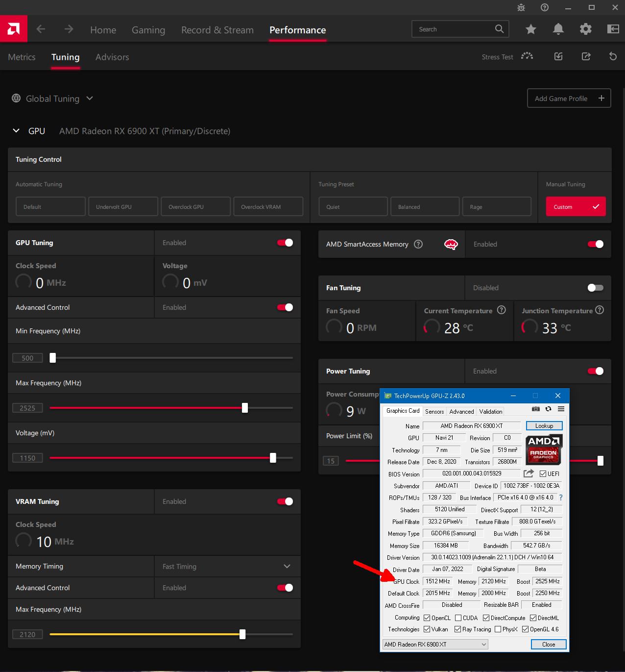Click GPU-Z refresh icon
Viewport: 625px width, 672px height.
[x=548, y=409]
